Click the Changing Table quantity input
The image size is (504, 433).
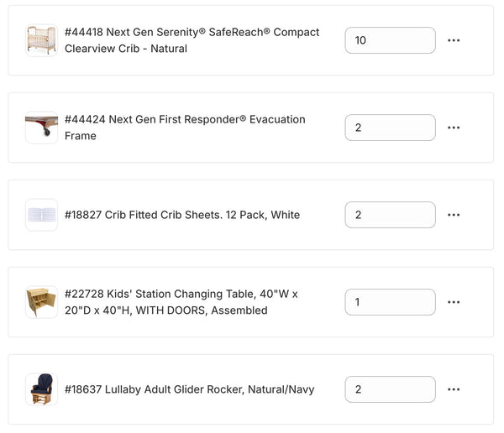pyautogui.click(x=390, y=302)
